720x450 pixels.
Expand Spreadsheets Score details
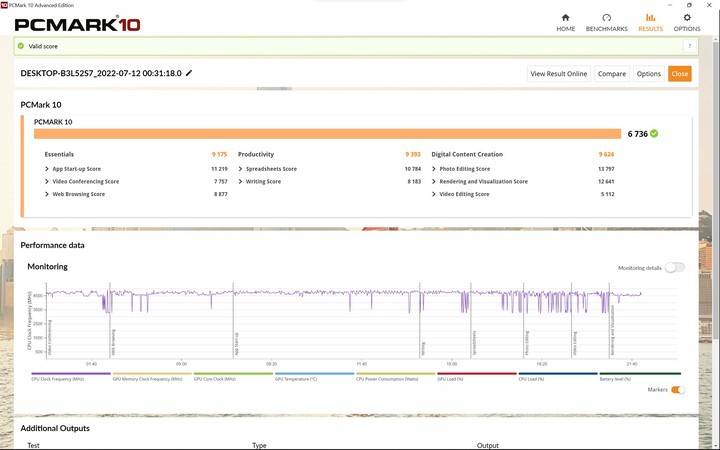tap(240, 169)
